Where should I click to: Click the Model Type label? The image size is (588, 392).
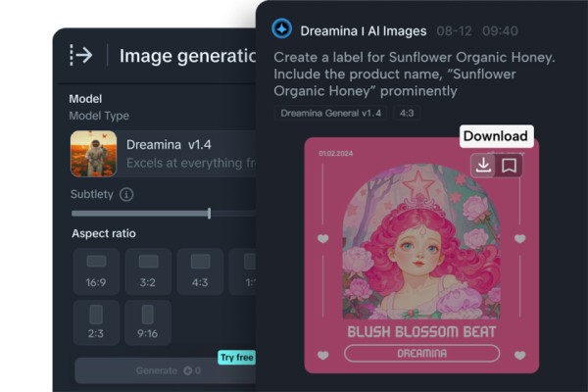pos(99,116)
